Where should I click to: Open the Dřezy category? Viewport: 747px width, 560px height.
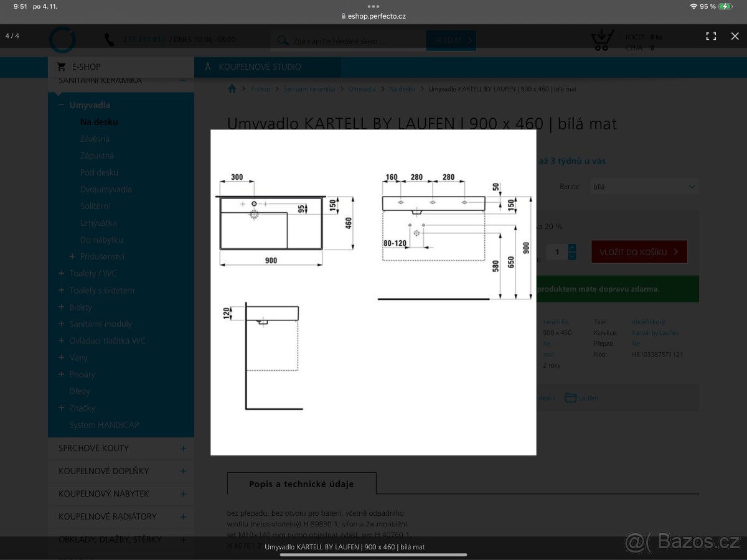click(x=80, y=391)
